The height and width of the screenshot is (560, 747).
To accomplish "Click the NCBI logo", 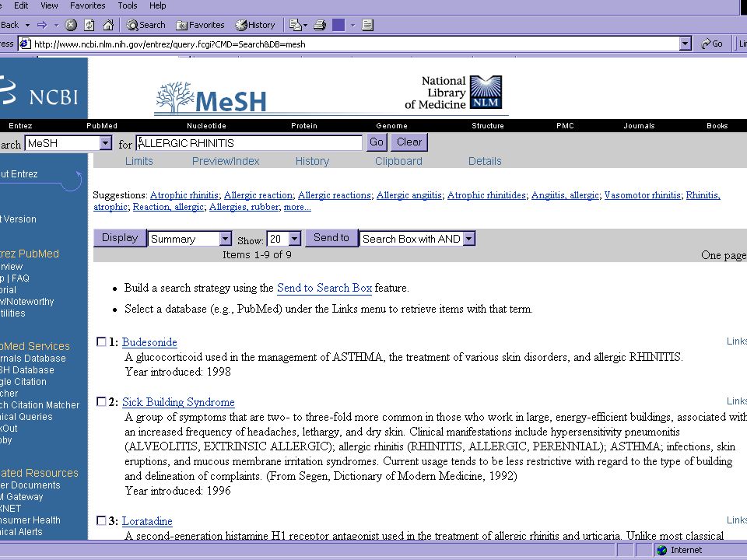I will (40, 89).
